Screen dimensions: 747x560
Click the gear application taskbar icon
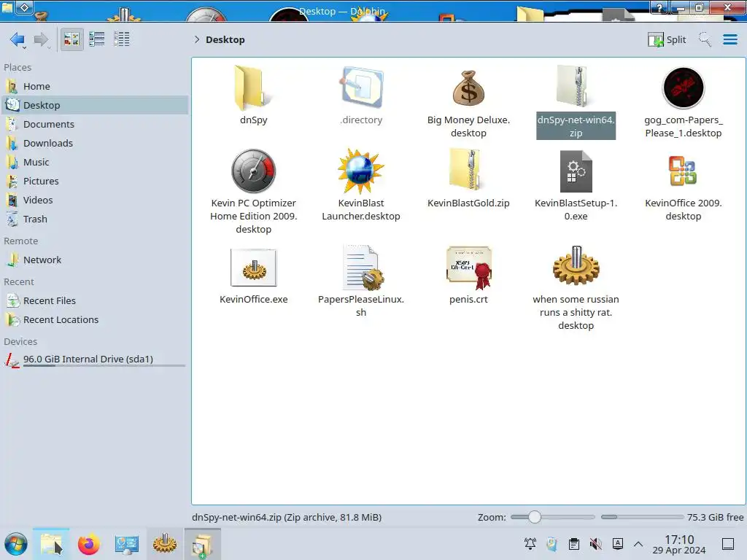164,544
